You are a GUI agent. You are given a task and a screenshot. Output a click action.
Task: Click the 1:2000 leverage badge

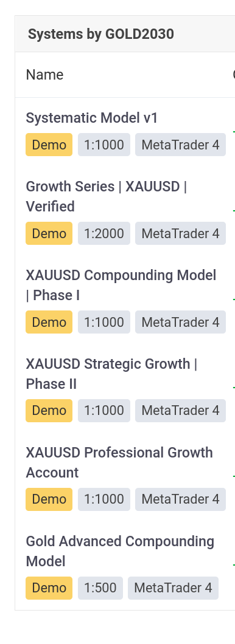104,233
